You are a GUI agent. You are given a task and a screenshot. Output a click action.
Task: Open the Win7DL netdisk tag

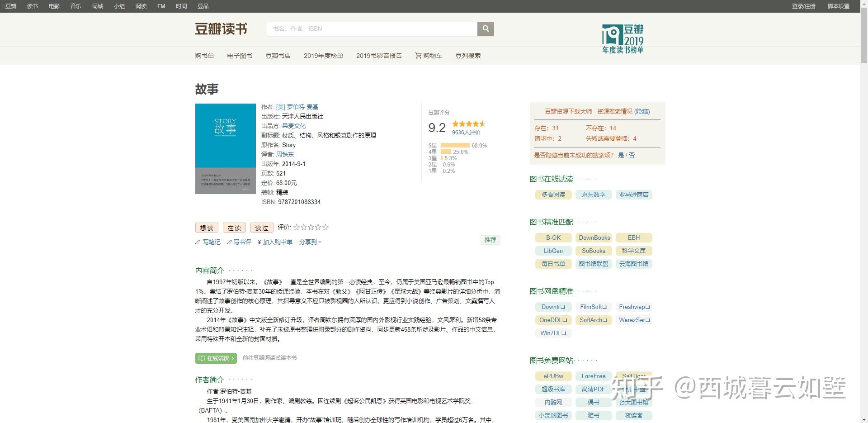pyautogui.click(x=553, y=333)
